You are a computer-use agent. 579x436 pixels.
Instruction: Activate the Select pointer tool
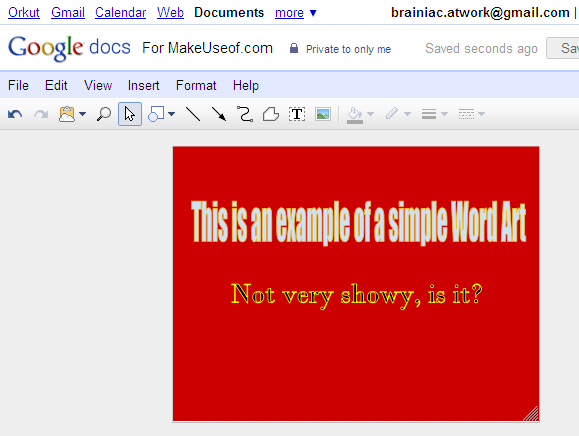pyautogui.click(x=130, y=114)
